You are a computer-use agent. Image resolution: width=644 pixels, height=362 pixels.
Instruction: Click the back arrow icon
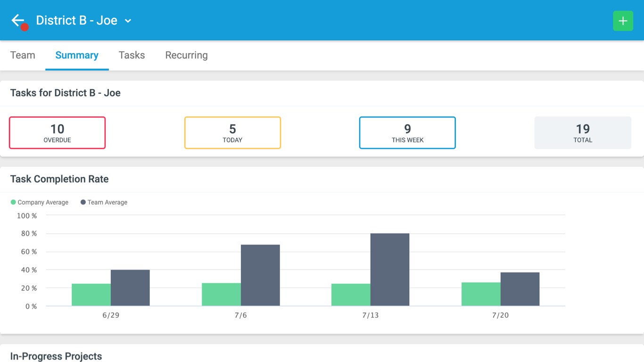pos(18,20)
